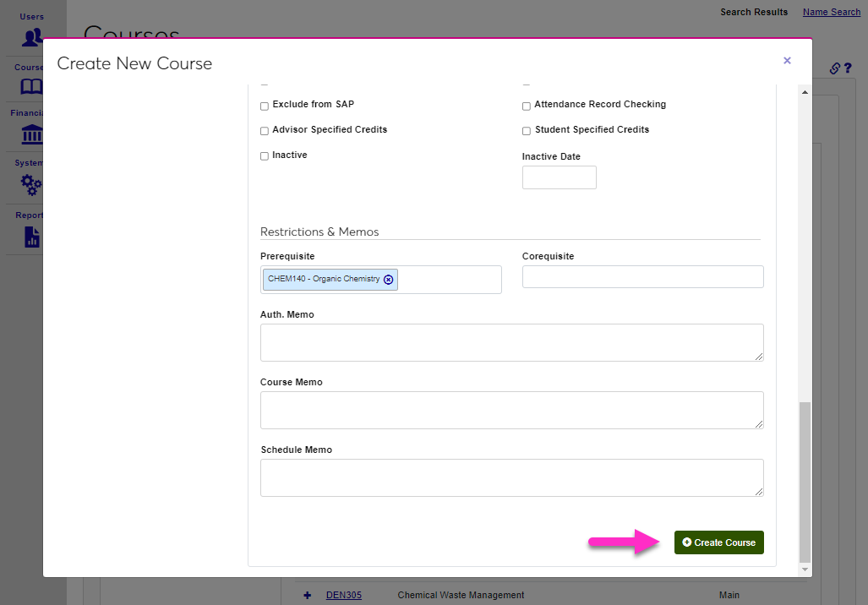868x605 pixels.
Task: Remove CHEM140 Organic Chemistry prerequisite tag
Action: [389, 280]
